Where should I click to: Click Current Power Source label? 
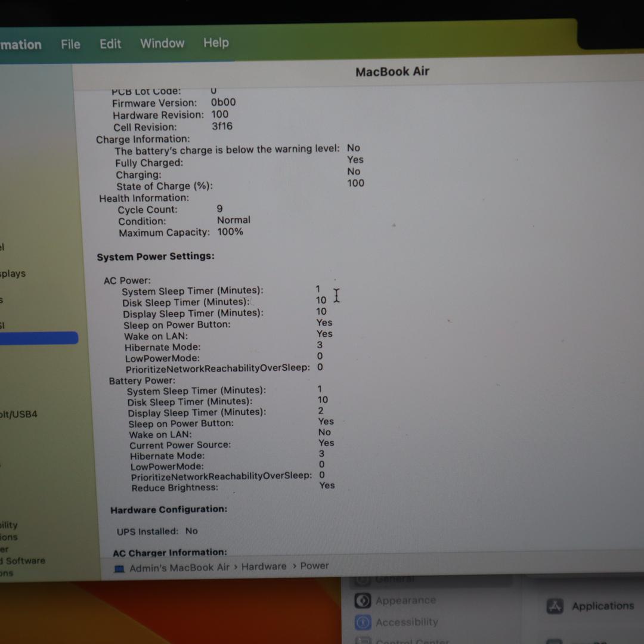pyautogui.click(x=180, y=445)
